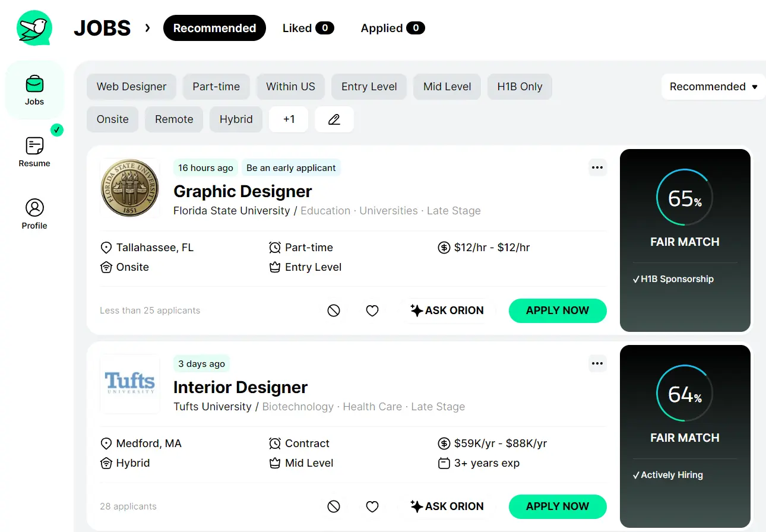Viewport: 766px width, 532px height.
Task: Like the Interior Designer job
Action: (x=372, y=506)
